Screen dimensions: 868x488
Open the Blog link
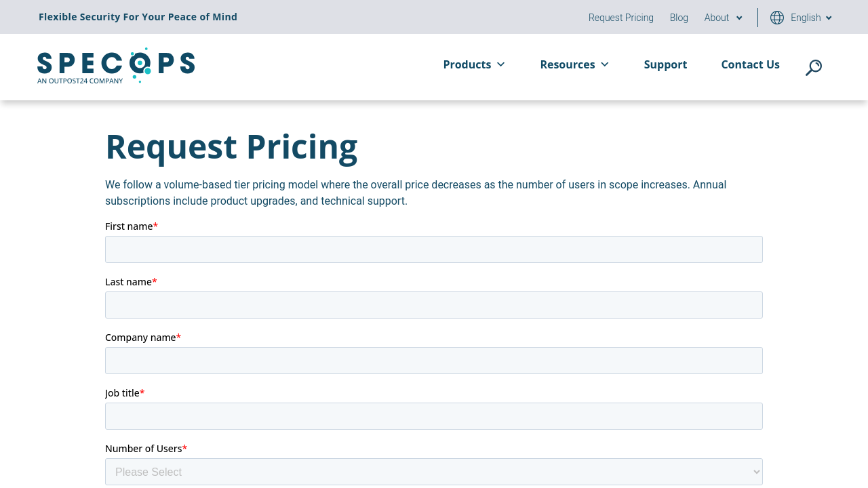click(x=679, y=18)
